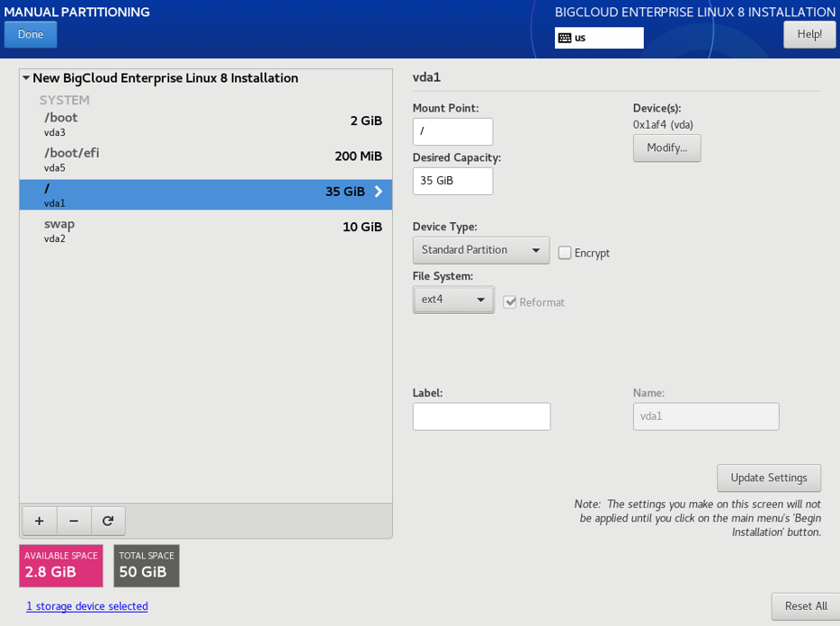This screenshot has height=626, width=840.
Task: Click the '200 MiB' size value
Action: click(x=358, y=156)
